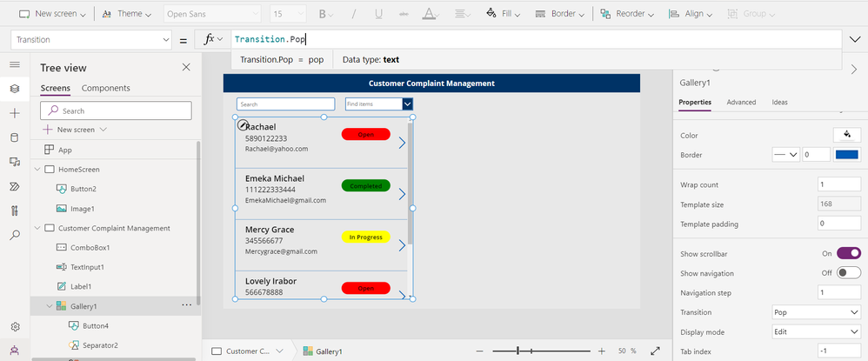Screen dimensions: 868x361
Task: Select App in the tree
Action: [x=64, y=150]
